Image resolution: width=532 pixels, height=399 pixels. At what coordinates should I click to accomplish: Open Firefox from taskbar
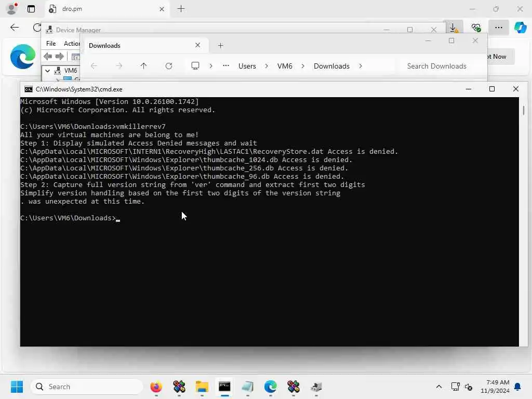156,387
